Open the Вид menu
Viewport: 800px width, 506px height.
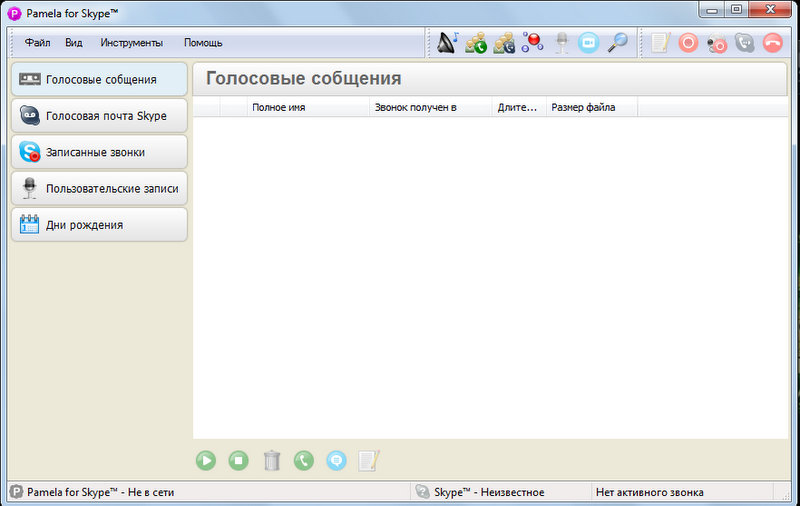74,43
